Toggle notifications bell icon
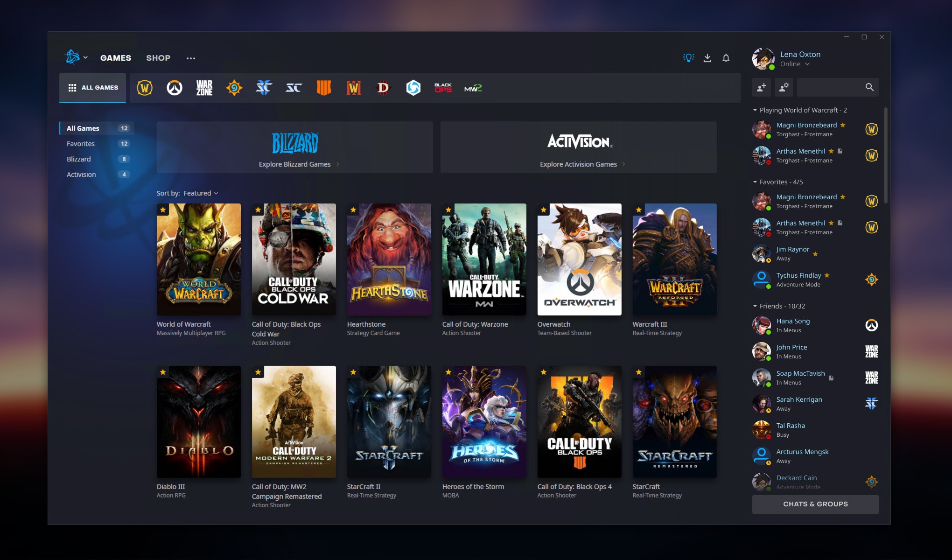Image resolution: width=952 pixels, height=560 pixels. [x=726, y=57]
